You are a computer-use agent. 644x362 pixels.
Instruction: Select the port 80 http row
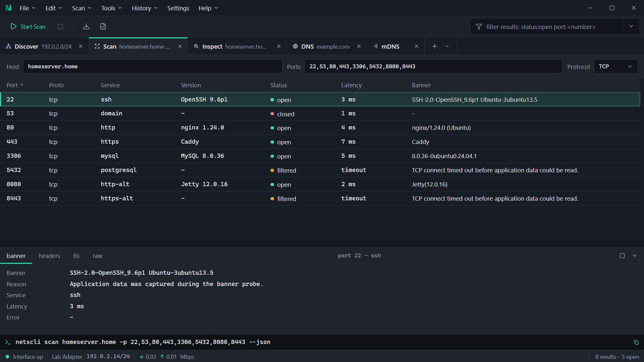click(x=320, y=128)
